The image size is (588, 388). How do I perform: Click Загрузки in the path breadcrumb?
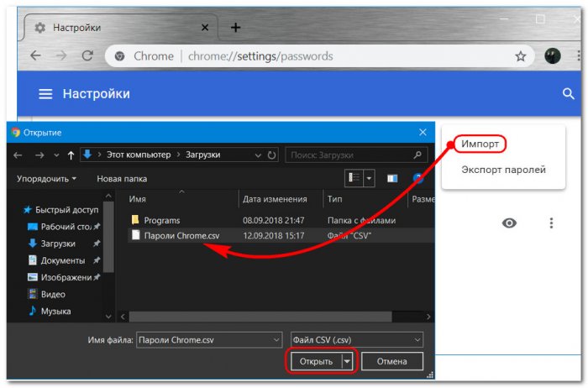tap(203, 155)
